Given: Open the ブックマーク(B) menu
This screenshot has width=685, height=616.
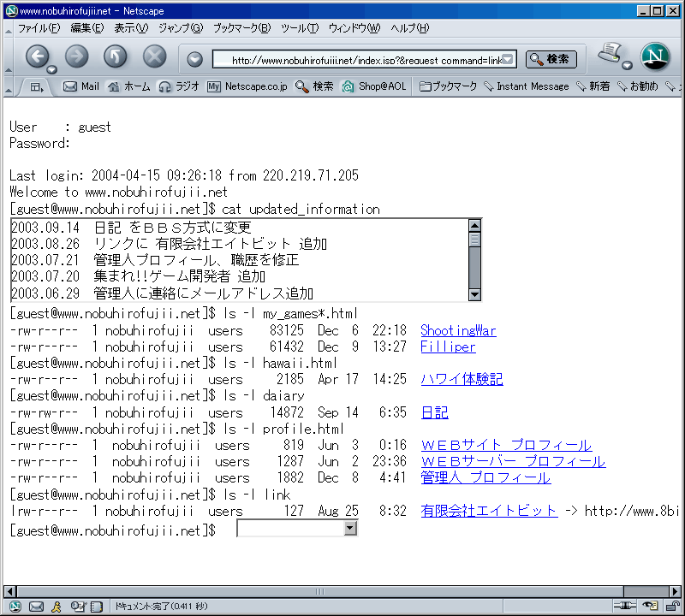Looking at the screenshot, I should pos(241,28).
